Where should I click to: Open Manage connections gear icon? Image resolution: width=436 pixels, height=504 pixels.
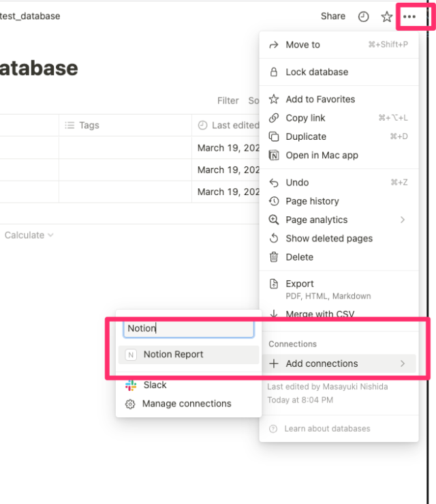[130, 404]
